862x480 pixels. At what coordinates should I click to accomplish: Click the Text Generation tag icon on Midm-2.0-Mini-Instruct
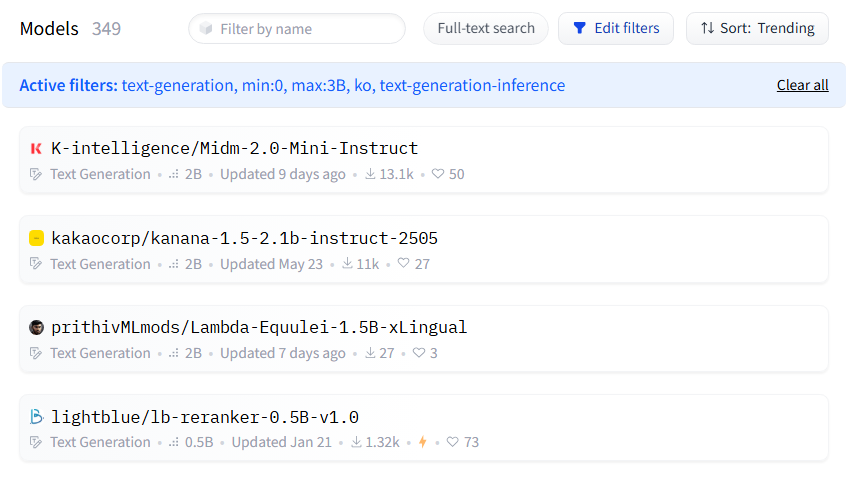coord(36,174)
